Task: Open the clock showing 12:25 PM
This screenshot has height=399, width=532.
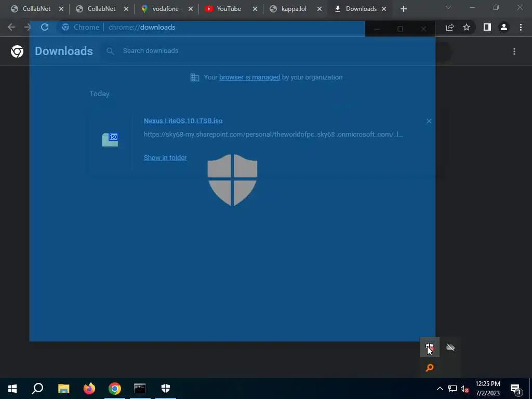Action: tap(487, 389)
